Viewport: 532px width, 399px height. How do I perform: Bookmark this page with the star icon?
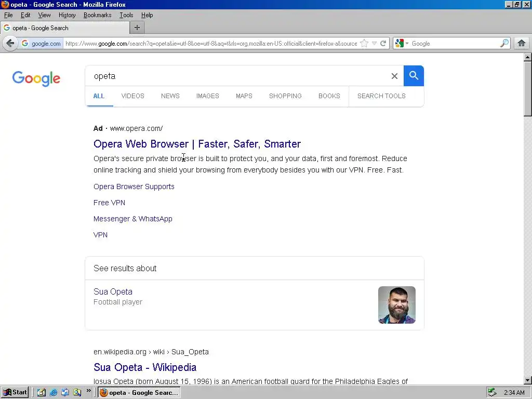[x=364, y=44]
